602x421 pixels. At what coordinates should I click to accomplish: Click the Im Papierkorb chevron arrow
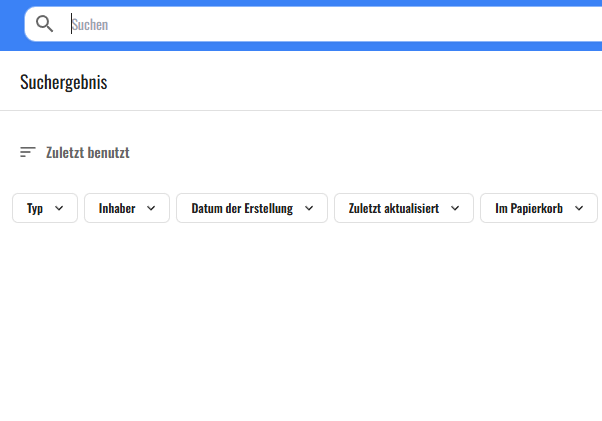click(x=579, y=208)
